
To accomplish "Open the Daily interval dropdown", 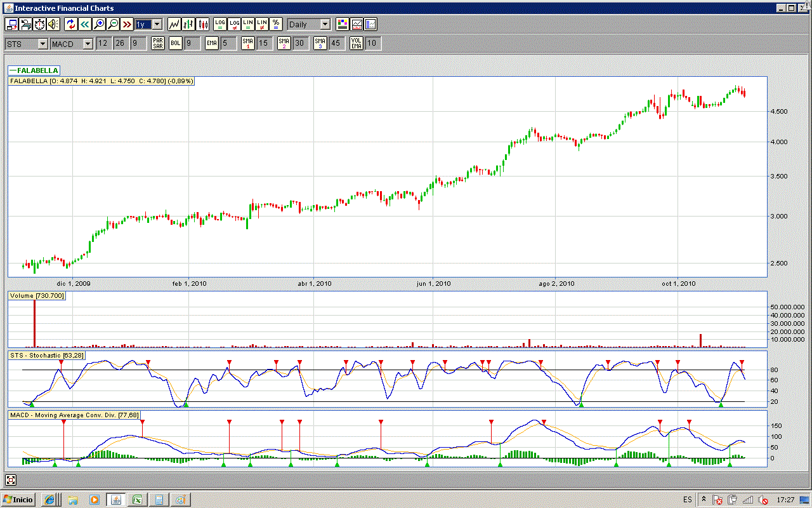I will tap(325, 24).
